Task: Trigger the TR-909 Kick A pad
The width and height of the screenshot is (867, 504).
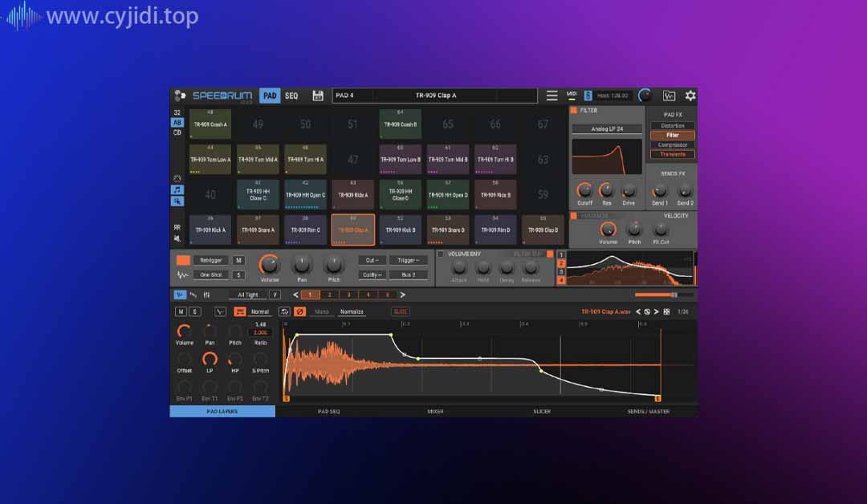Action: (210, 230)
